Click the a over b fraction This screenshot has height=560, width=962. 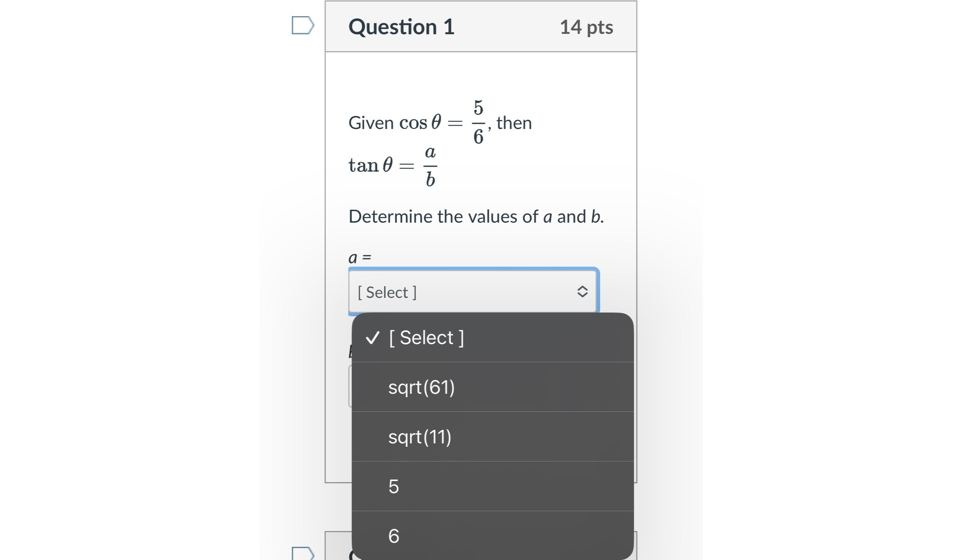[430, 166]
